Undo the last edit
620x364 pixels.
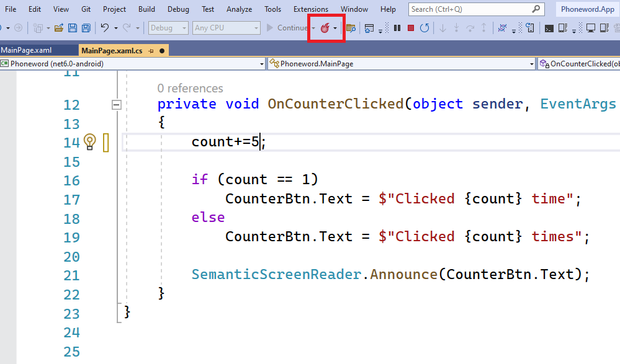[105, 28]
